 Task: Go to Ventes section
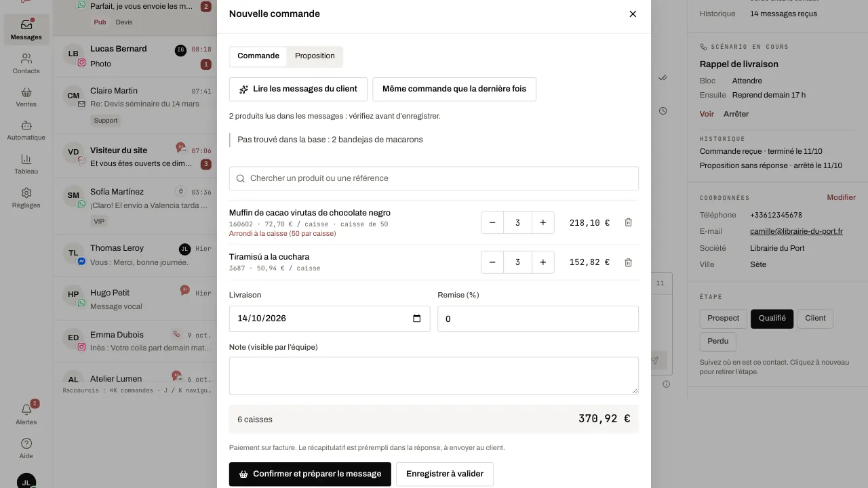click(26, 97)
